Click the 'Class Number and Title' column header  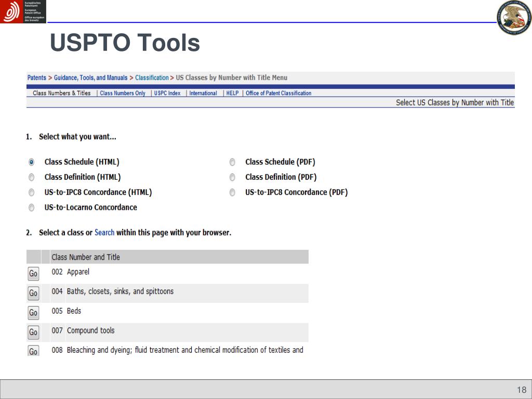click(86, 257)
